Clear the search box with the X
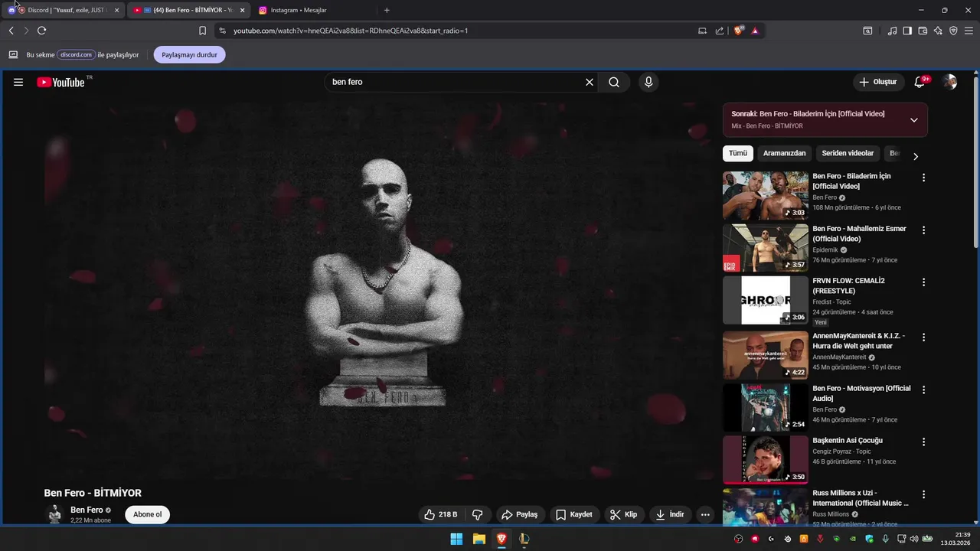Viewport: 980px width, 551px height. point(590,82)
